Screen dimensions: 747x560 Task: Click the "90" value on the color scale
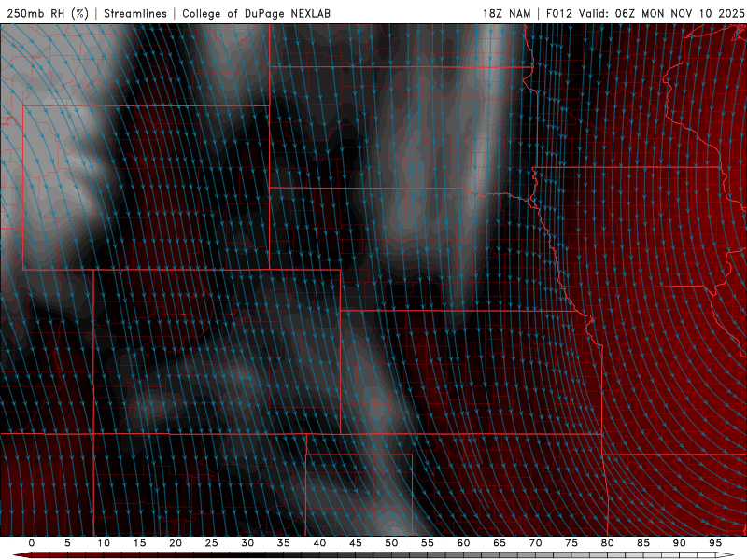(x=679, y=543)
